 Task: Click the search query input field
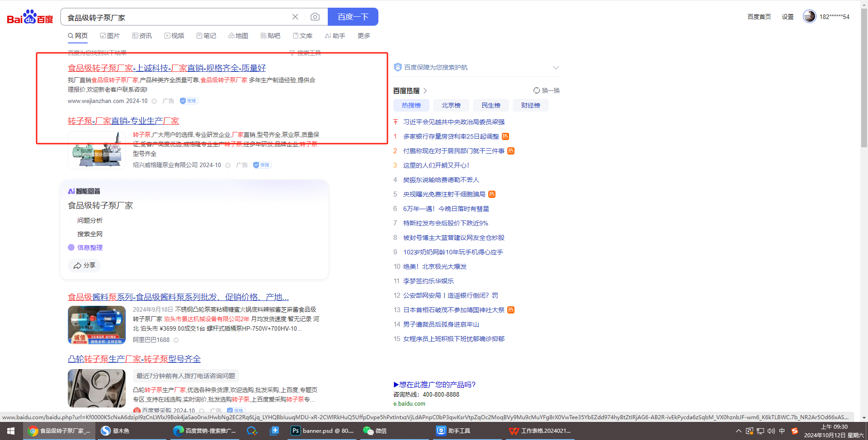[x=176, y=17]
